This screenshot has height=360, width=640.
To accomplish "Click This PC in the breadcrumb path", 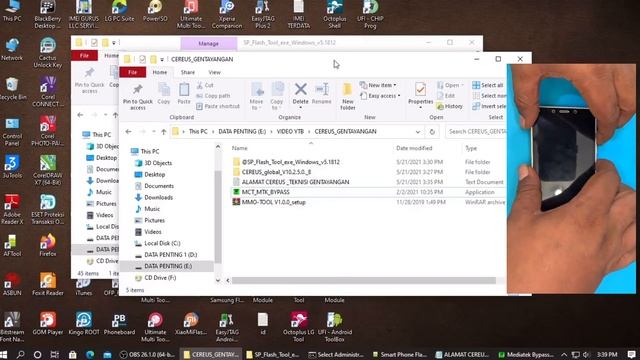I will point(198,131).
